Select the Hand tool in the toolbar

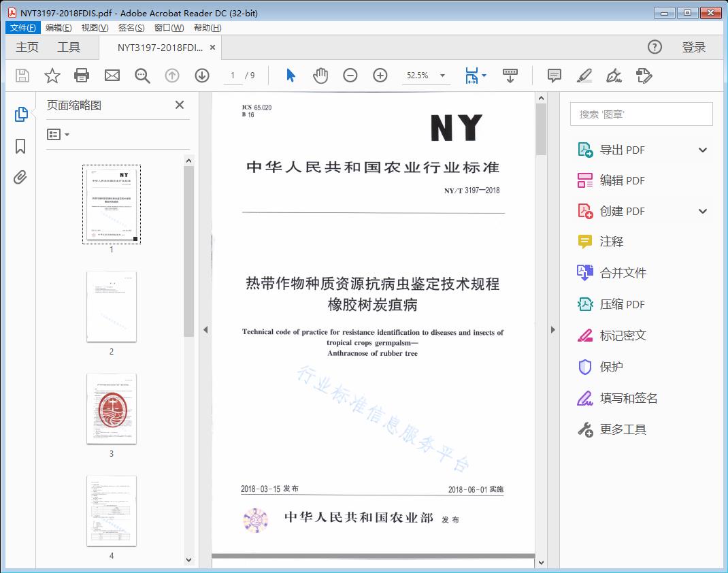(x=319, y=76)
